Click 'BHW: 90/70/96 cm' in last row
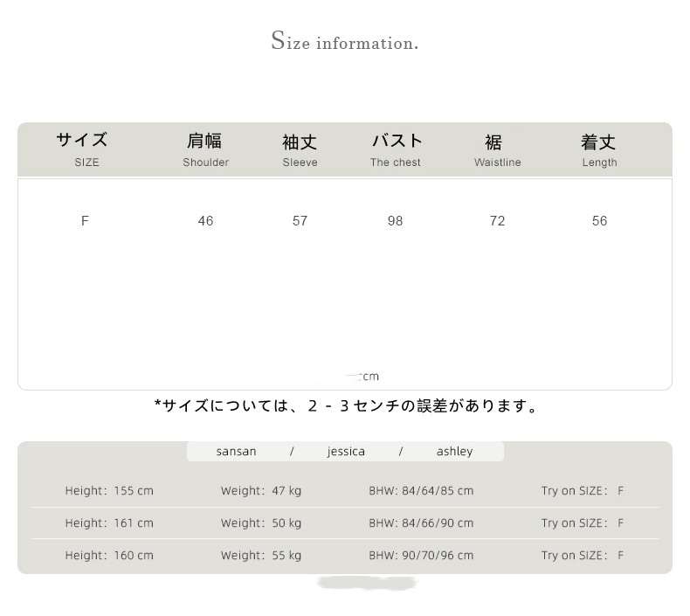690x616 pixels. 421,556
